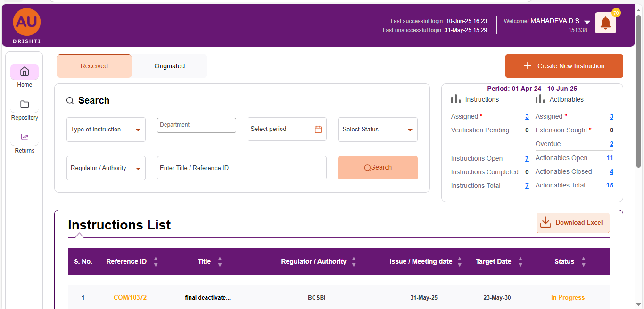Click the 'Extension Sought' label
This screenshot has height=309, width=644.
point(561,130)
